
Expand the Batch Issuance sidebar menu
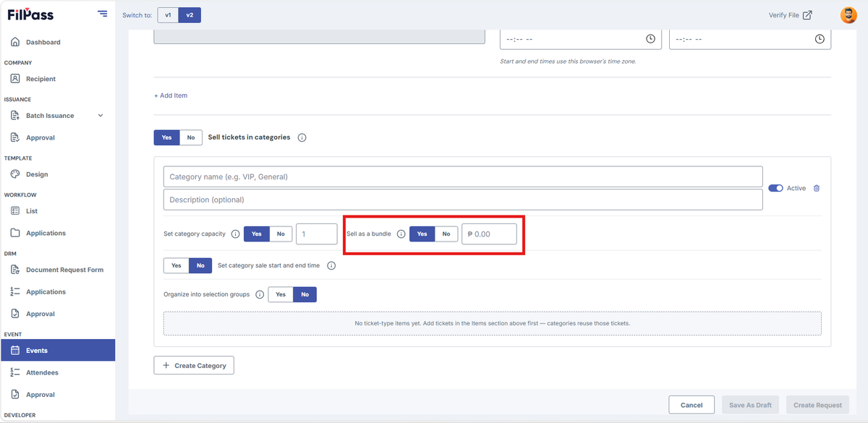(x=101, y=116)
